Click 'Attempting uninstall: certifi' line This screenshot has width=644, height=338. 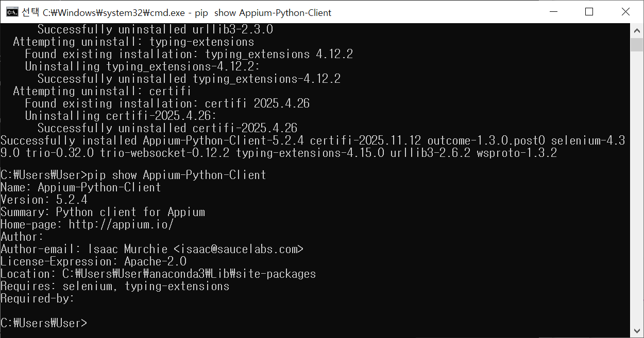coord(102,91)
